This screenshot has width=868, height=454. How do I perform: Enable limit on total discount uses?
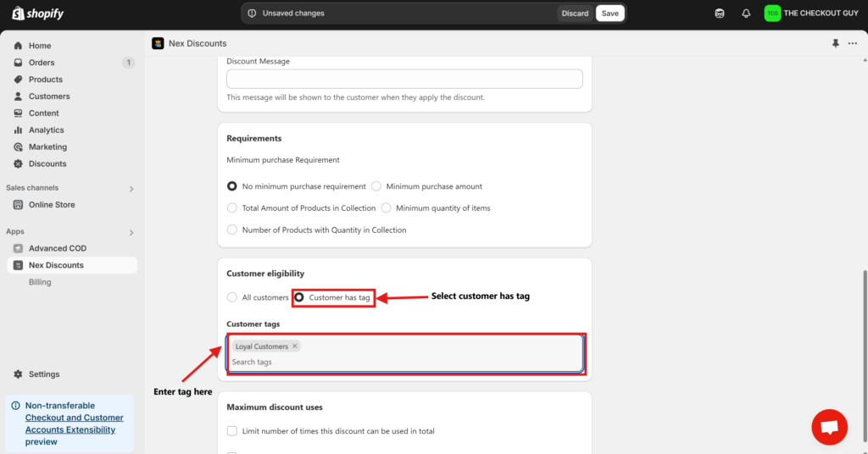[x=232, y=431]
